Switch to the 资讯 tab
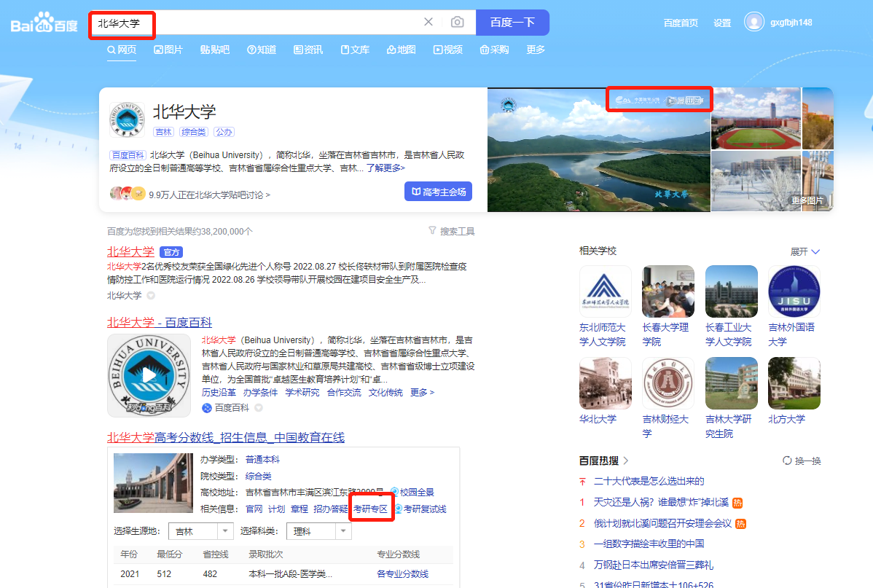The width and height of the screenshot is (873, 588). [308, 50]
